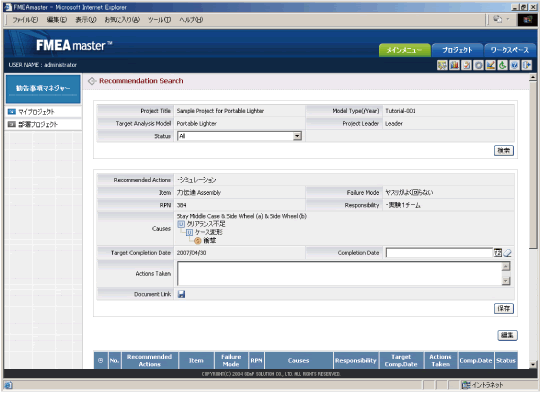Click the first toolbar icon left of bar chart

(442, 65)
